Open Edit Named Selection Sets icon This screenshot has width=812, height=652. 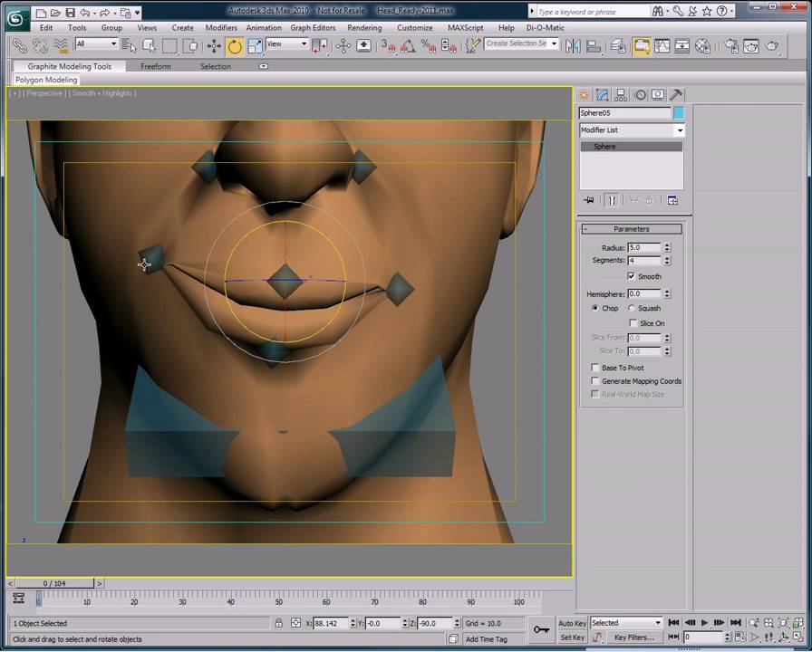pos(473,46)
